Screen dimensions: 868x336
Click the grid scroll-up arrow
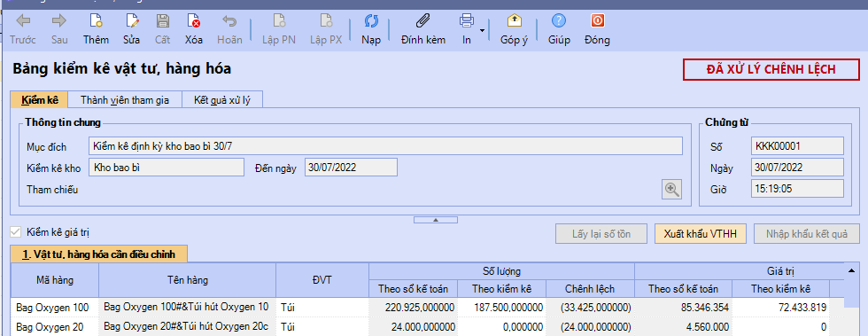[x=851, y=270]
